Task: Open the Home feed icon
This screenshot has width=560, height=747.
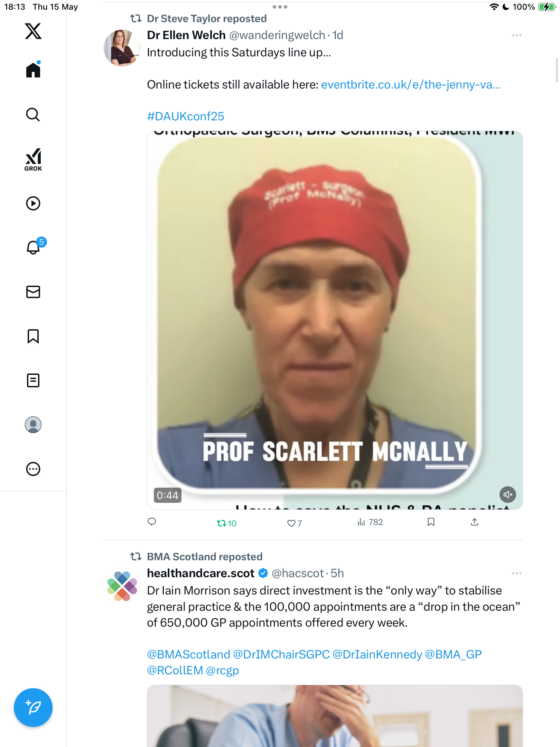Action: (33, 70)
